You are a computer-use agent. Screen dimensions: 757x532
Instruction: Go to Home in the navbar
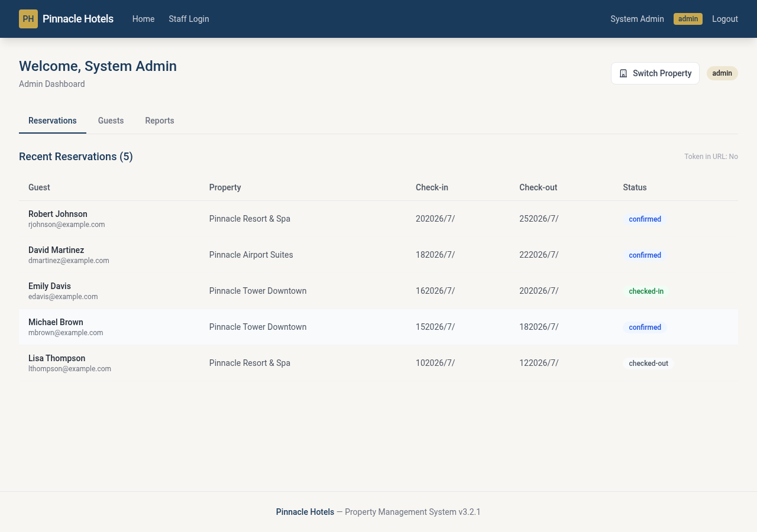143,19
